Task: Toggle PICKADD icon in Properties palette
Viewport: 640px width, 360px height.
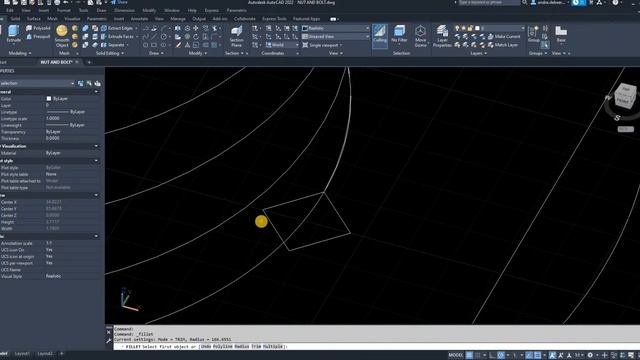Action: [x=80, y=83]
